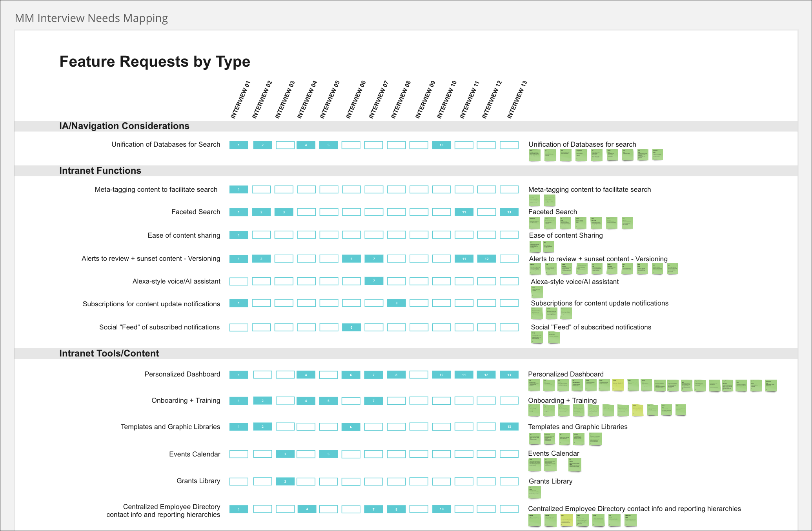Click cell 6 in Social Feed notifications row
The height and width of the screenshot is (531, 812).
351,327
